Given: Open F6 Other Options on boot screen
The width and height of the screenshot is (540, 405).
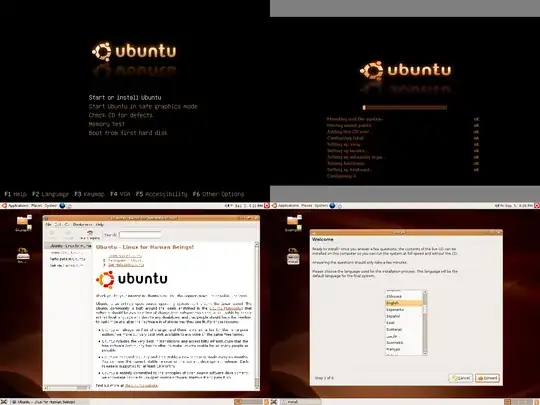Looking at the screenshot, I should 218,194.
